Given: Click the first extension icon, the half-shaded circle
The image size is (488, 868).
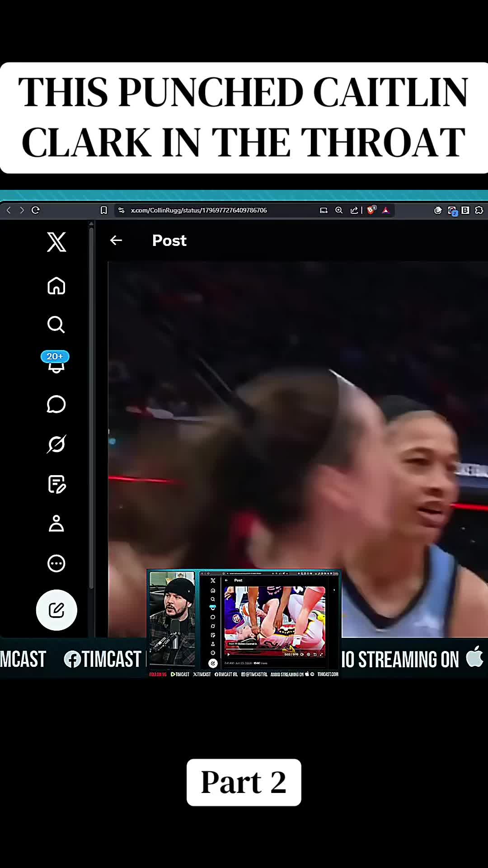Looking at the screenshot, I should click(438, 210).
